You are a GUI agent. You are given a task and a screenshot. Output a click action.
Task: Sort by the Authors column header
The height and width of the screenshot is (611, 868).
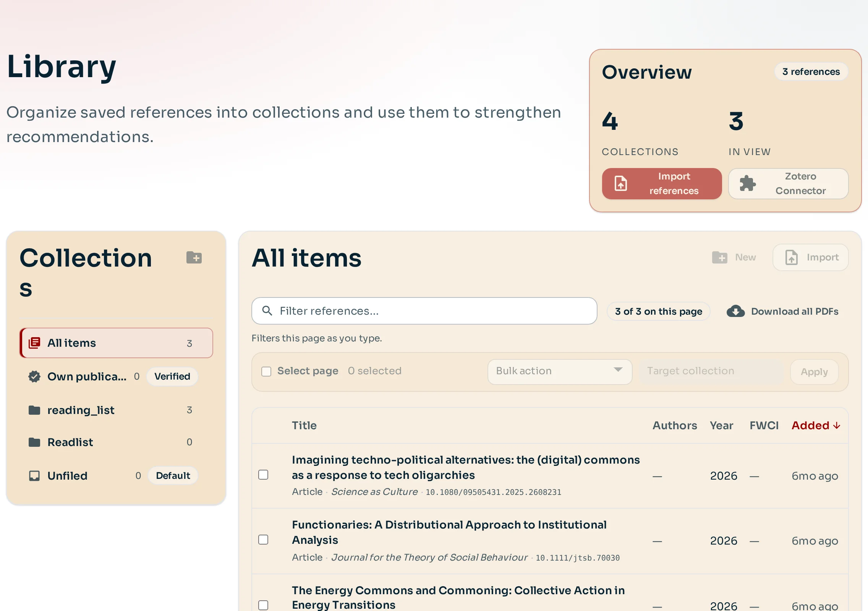pyautogui.click(x=675, y=425)
